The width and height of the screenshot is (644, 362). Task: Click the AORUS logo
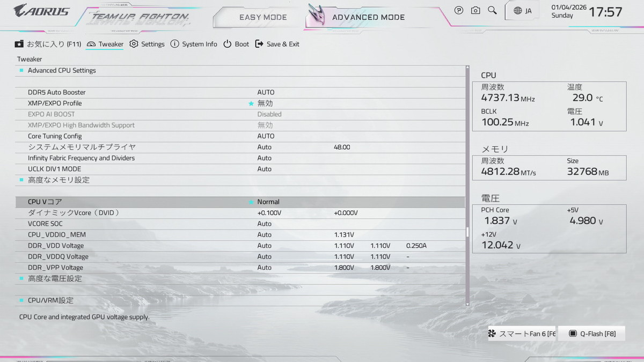[41, 10]
